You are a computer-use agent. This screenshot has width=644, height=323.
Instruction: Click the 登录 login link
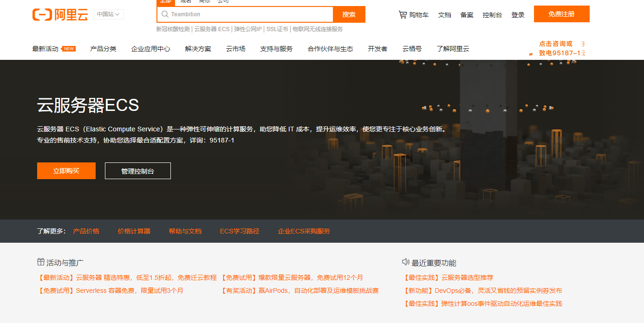pos(518,15)
